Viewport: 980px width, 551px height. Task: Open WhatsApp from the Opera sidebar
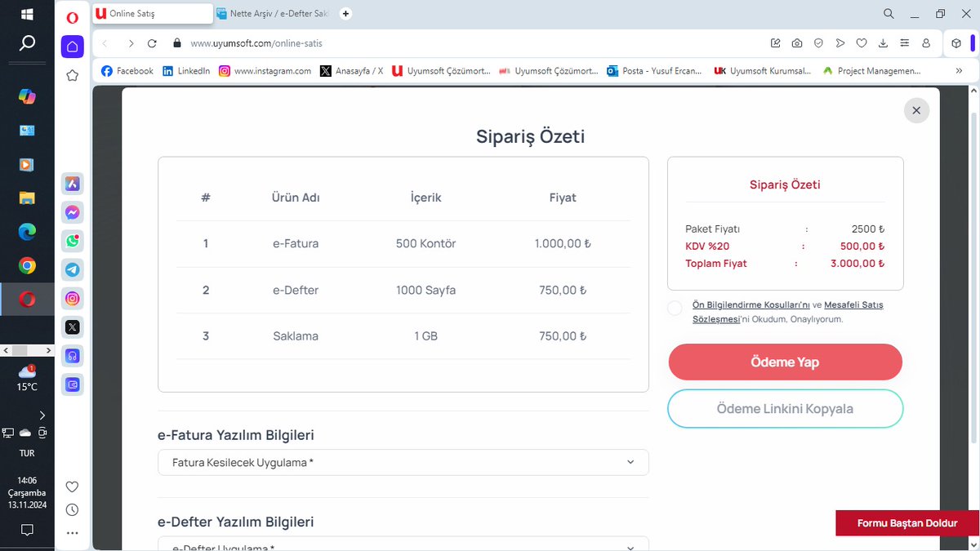72,241
